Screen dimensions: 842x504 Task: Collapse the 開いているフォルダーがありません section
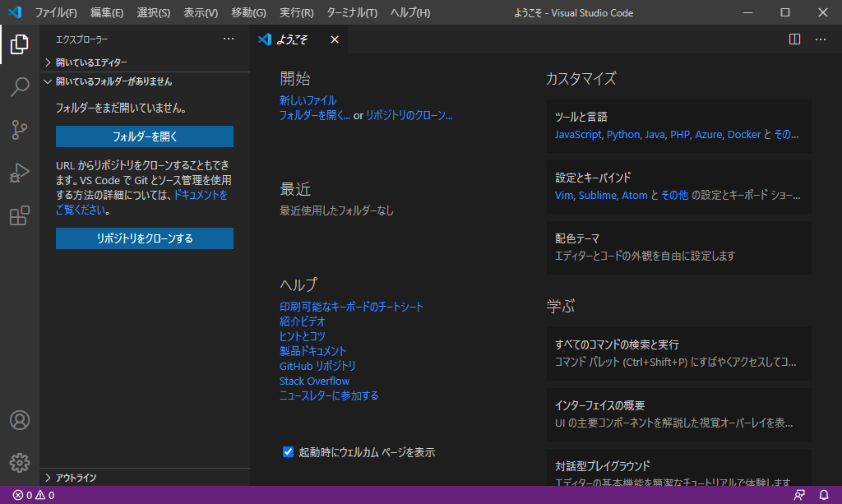(145, 81)
